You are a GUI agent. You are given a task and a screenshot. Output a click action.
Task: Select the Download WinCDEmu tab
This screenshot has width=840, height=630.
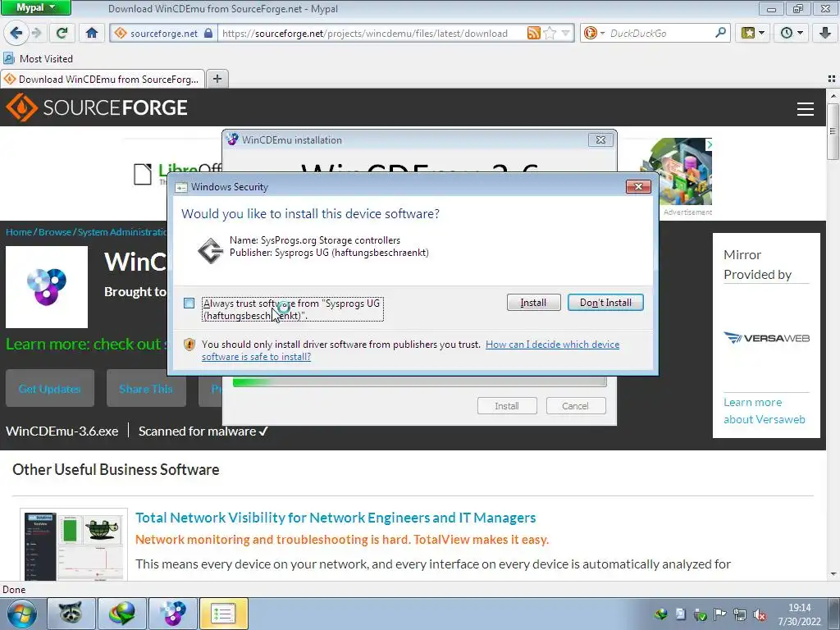pos(103,80)
